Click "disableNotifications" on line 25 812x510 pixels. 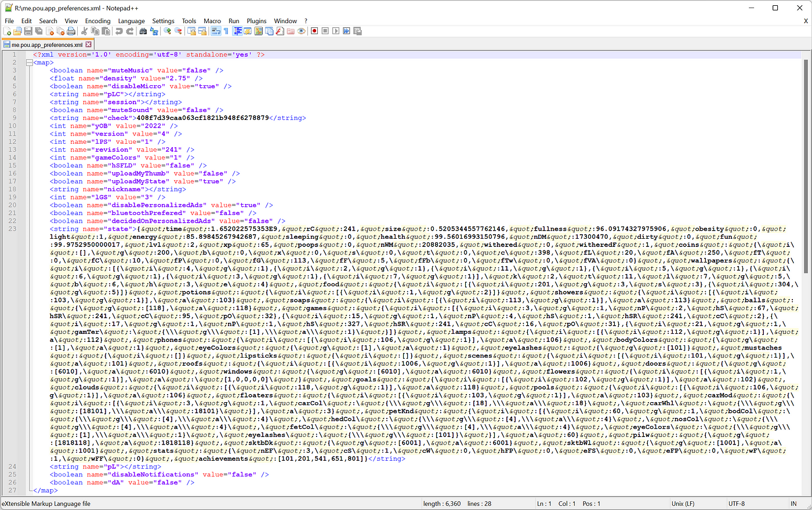point(153,474)
